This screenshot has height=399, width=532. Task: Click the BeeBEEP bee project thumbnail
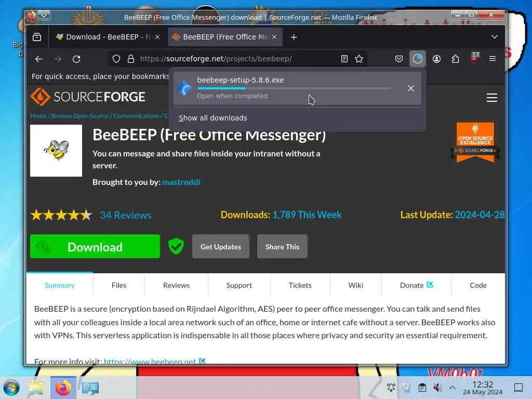click(x=56, y=151)
